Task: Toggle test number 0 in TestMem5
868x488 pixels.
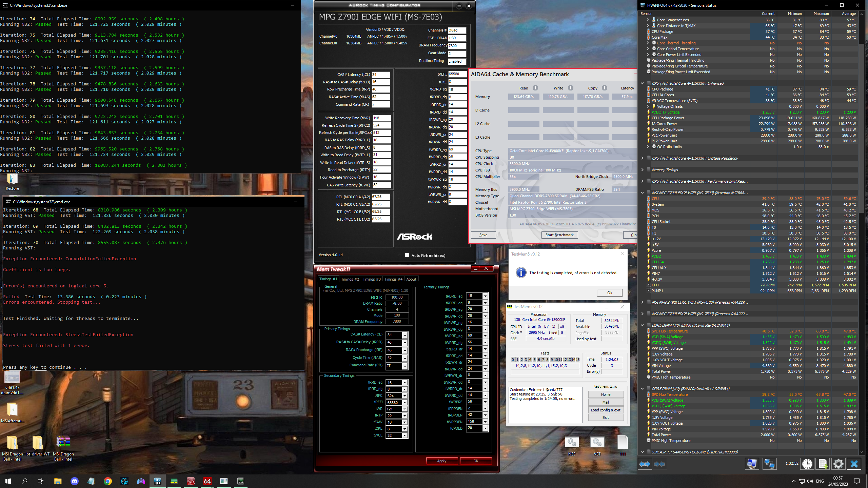Action: (513, 360)
